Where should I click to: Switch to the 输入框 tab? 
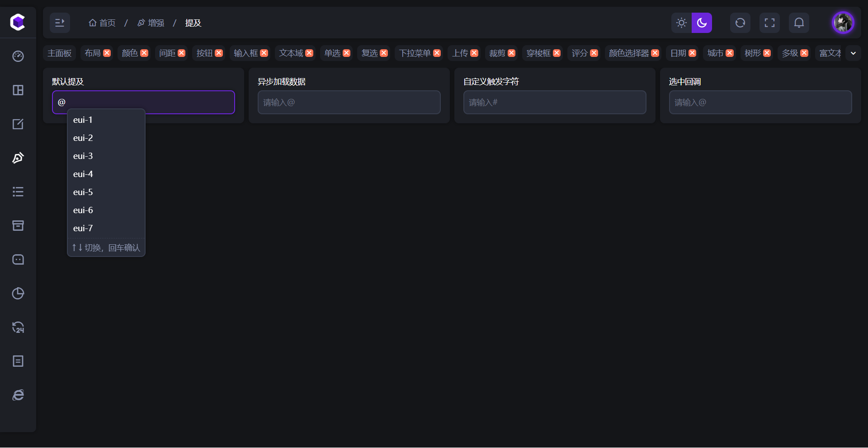[x=245, y=53]
